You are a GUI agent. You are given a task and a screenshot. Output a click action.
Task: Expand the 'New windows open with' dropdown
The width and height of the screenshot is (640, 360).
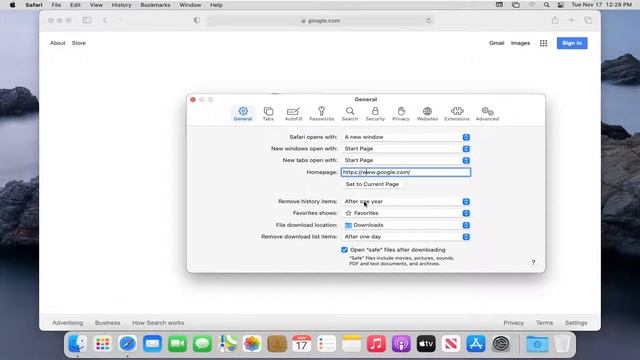406,149
